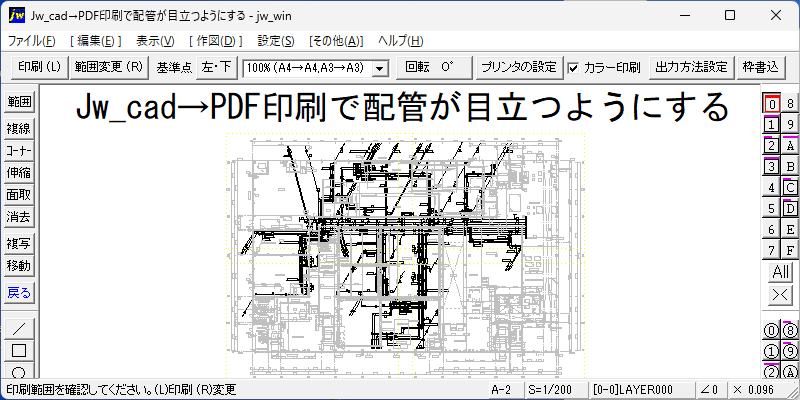Select layer F button
The height and width of the screenshot is (400, 800).
(x=790, y=250)
